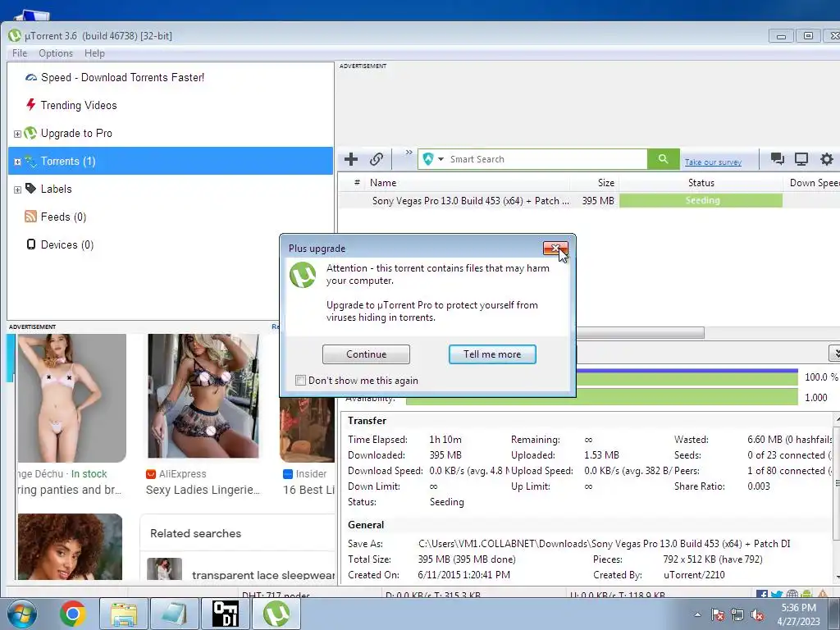The width and height of the screenshot is (840, 630).
Task: Sort by the Status column header
Action: [x=701, y=183]
